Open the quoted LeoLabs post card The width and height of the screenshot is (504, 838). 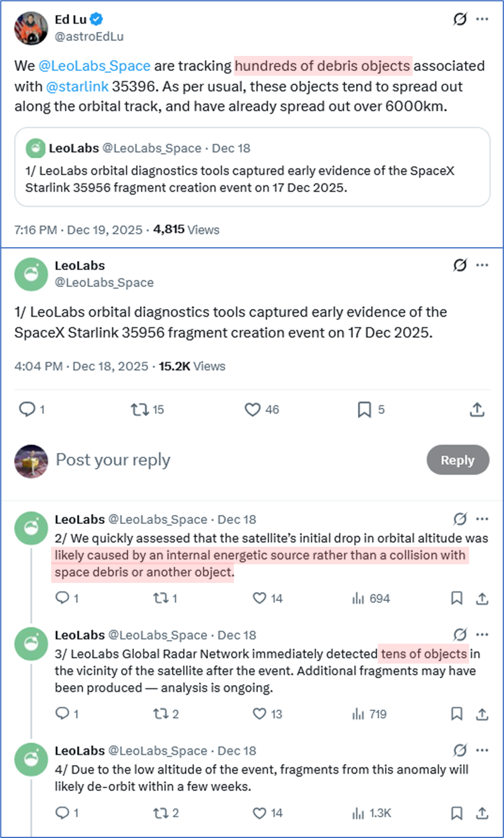tap(252, 167)
